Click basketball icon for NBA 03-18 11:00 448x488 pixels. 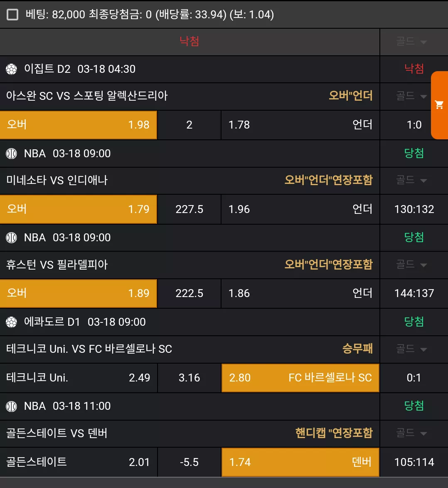[x=12, y=406]
